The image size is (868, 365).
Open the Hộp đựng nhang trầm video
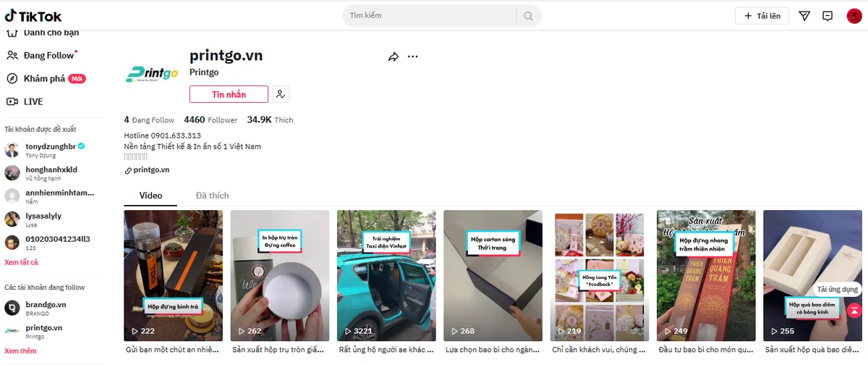(706, 275)
